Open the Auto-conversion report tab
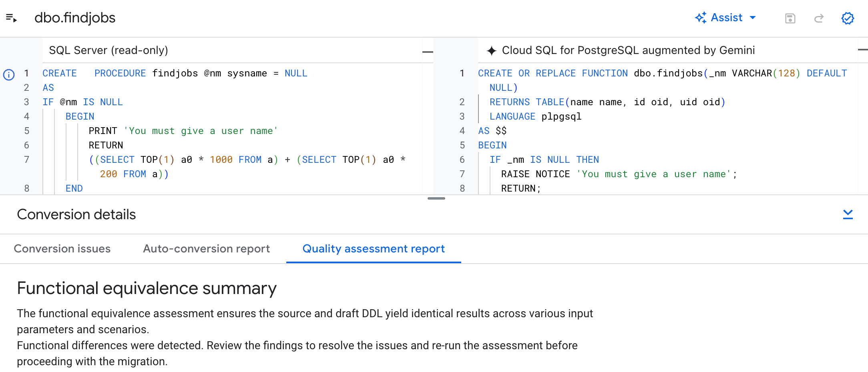 point(207,249)
